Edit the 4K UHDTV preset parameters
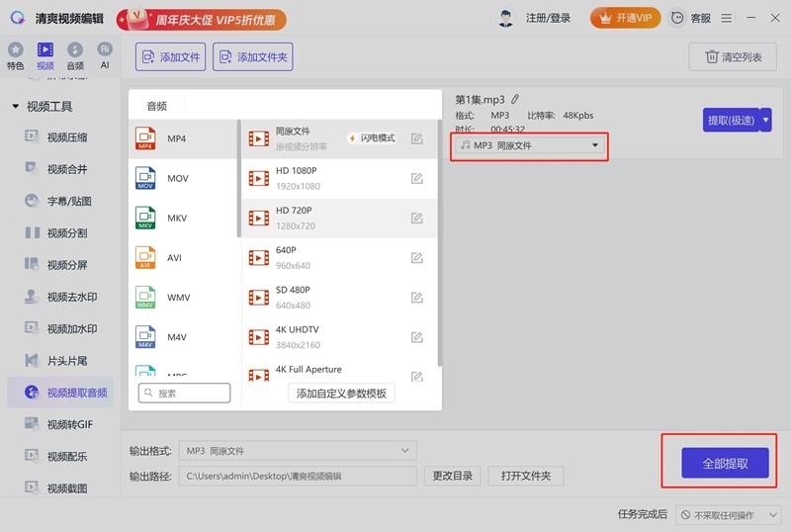 tap(416, 337)
